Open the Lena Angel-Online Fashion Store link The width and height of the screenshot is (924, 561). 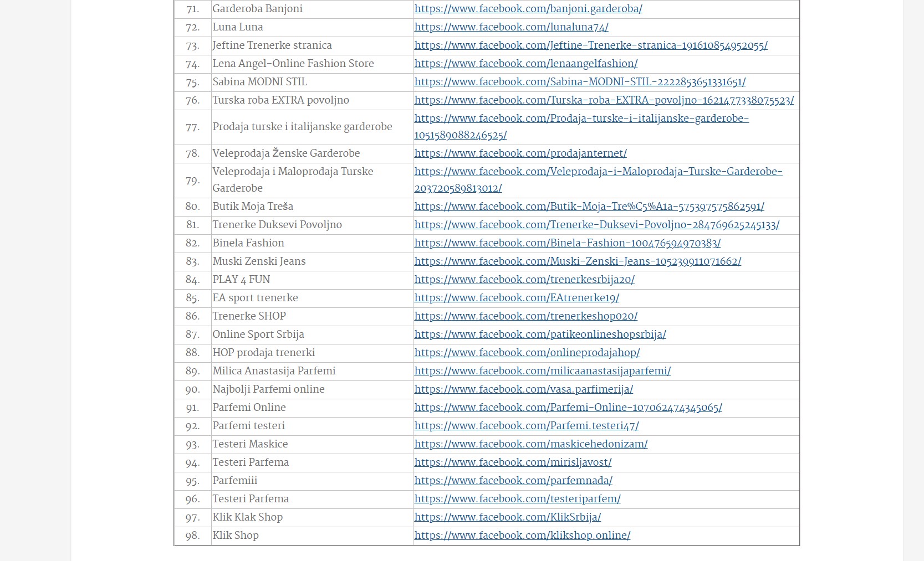525,64
